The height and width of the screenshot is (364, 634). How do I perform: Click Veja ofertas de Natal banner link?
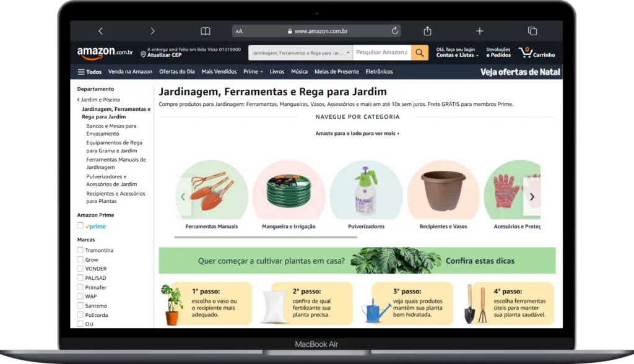520,72
